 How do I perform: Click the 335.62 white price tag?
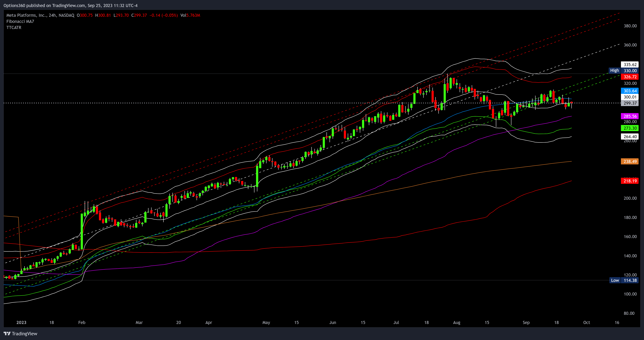(x=630, y=64)
